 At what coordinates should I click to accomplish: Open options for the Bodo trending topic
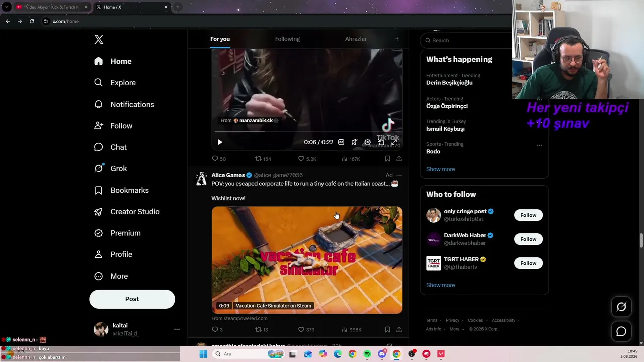point(539,145)
